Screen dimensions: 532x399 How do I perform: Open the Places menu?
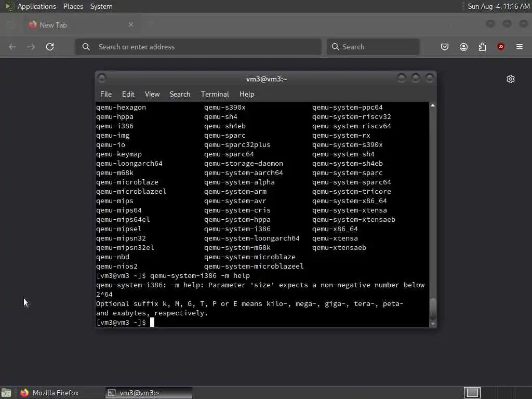pyautogui.click(x=73, y=6)
